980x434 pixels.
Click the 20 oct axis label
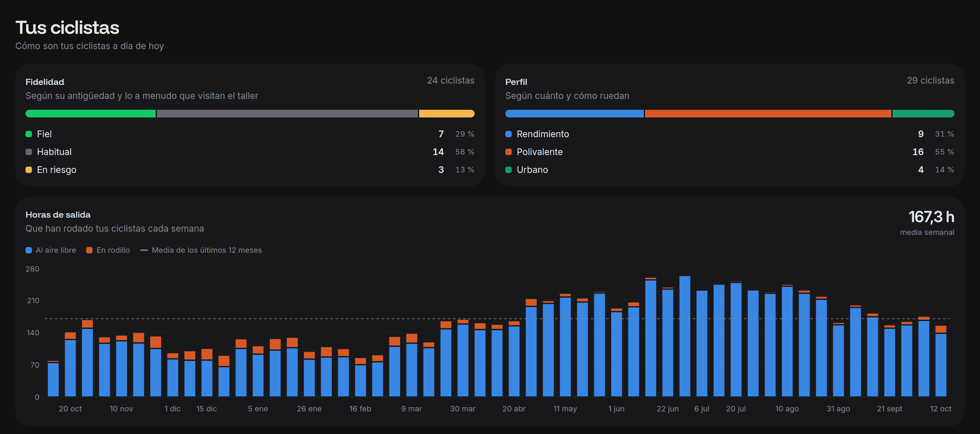coord(70,408)
